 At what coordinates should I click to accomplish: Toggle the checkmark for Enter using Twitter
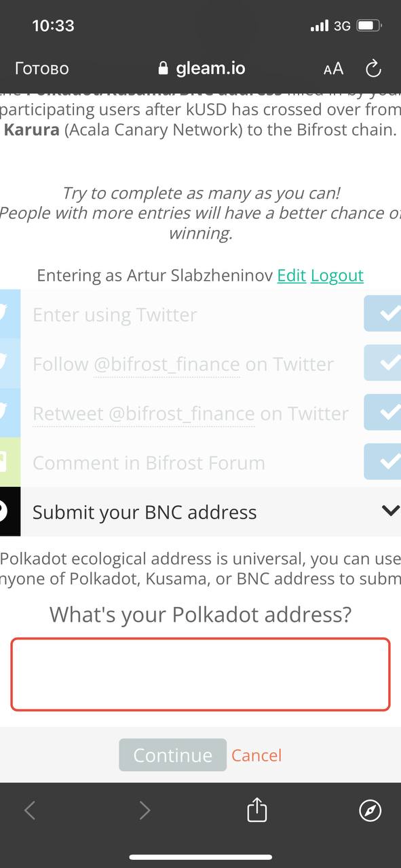[383, 313]
